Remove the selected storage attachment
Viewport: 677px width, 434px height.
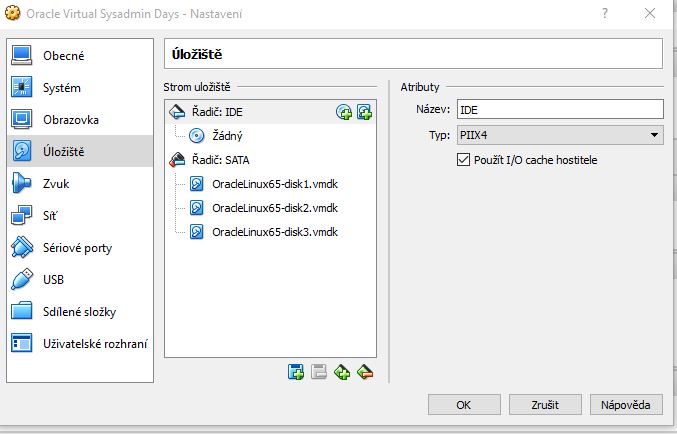[x=365, y=372]
